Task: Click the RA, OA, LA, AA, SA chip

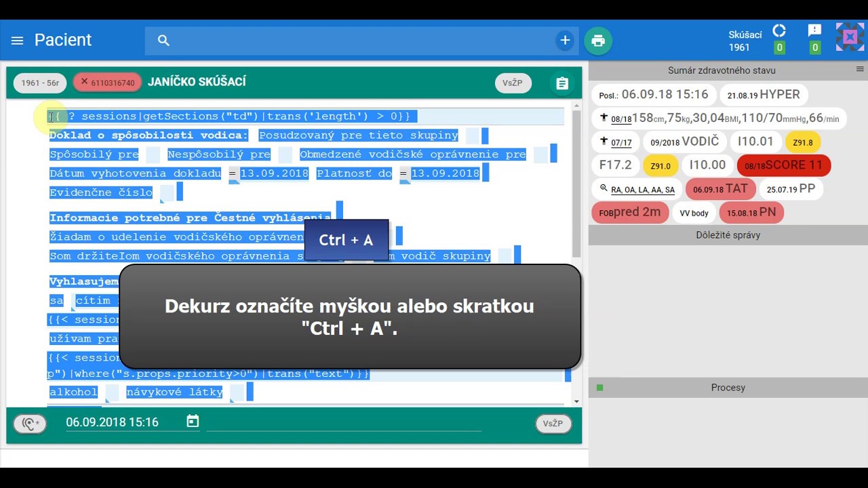Action: click(637, 189)
